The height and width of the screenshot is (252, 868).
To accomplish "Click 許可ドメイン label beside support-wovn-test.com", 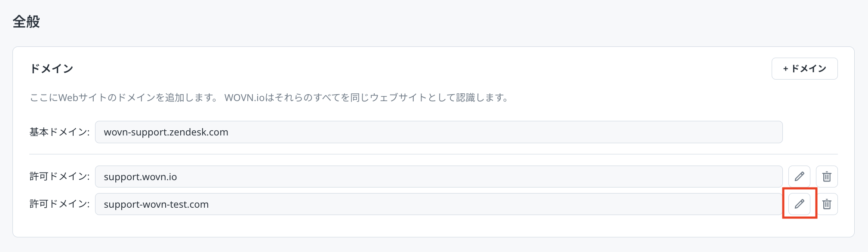I will tap(59, 204).
